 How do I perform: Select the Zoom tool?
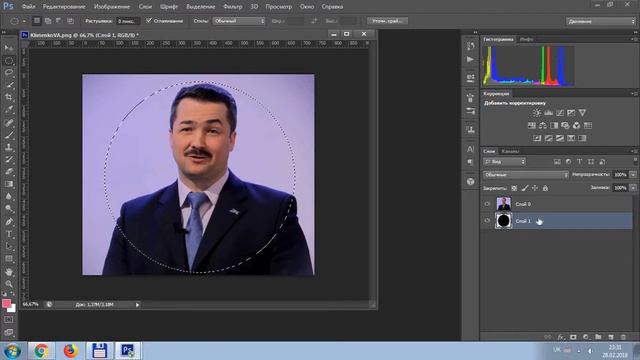pyautogui.click(x=9, y=284)
